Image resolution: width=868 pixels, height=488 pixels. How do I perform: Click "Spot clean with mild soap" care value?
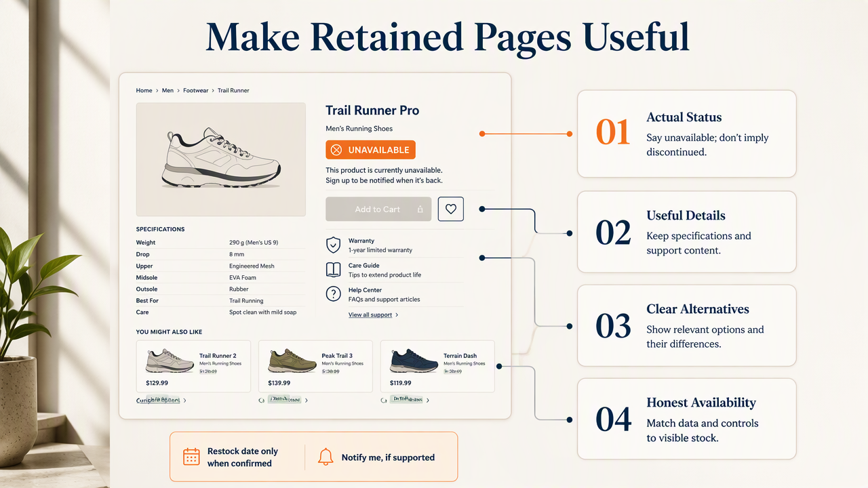[x=262, y=312]
